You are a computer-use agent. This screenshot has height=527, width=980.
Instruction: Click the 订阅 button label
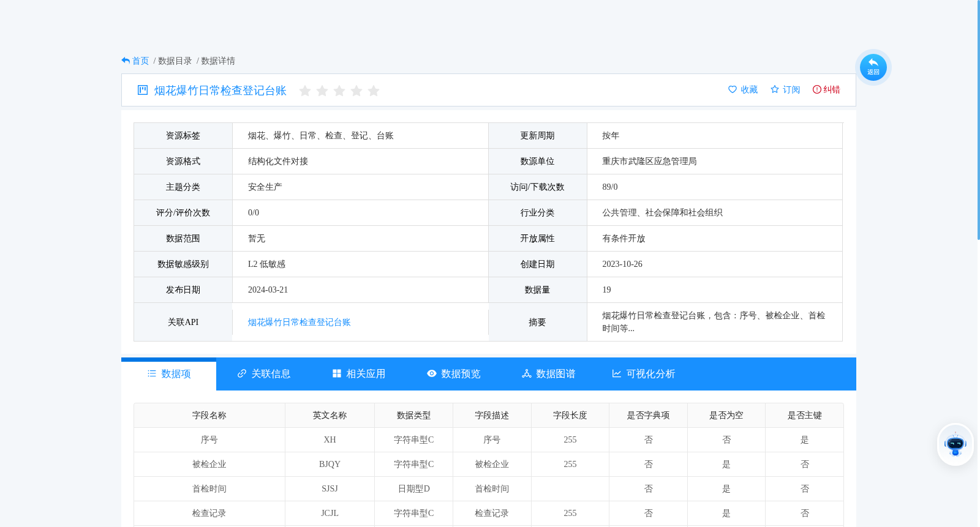(x=791, y=89)
